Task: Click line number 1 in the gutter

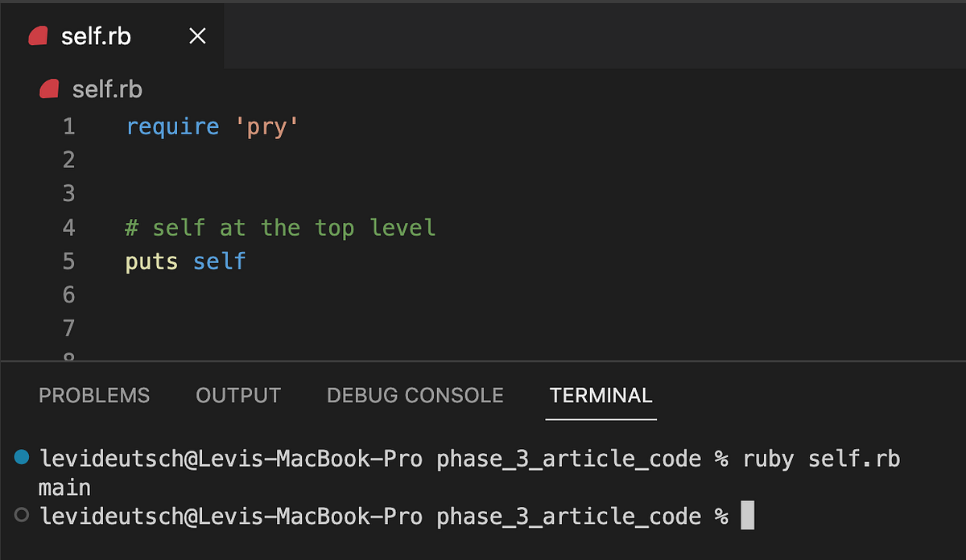Action: (x=68, y=126)
